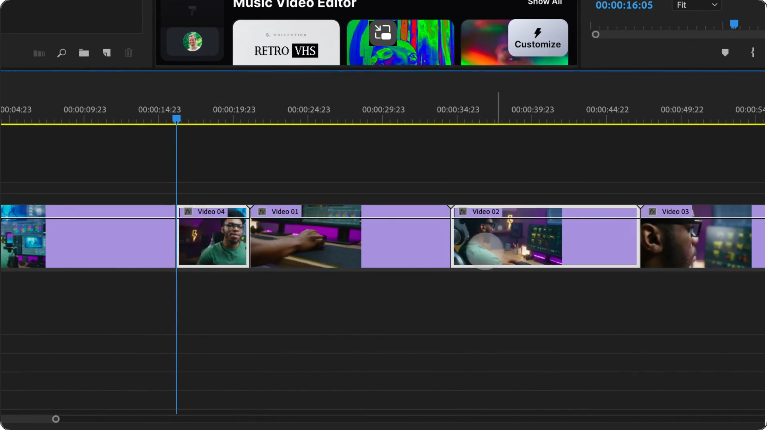Click the swap overlay icon on psychedelic thumbnail
This screenshot has width=767, height=430.
pyautogui.click(x=381, y=33)
